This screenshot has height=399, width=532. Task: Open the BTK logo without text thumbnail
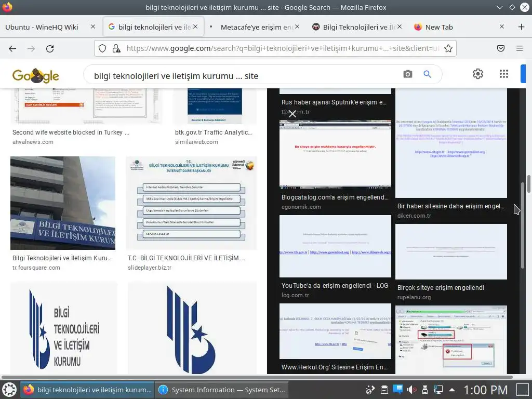point(192,328)
